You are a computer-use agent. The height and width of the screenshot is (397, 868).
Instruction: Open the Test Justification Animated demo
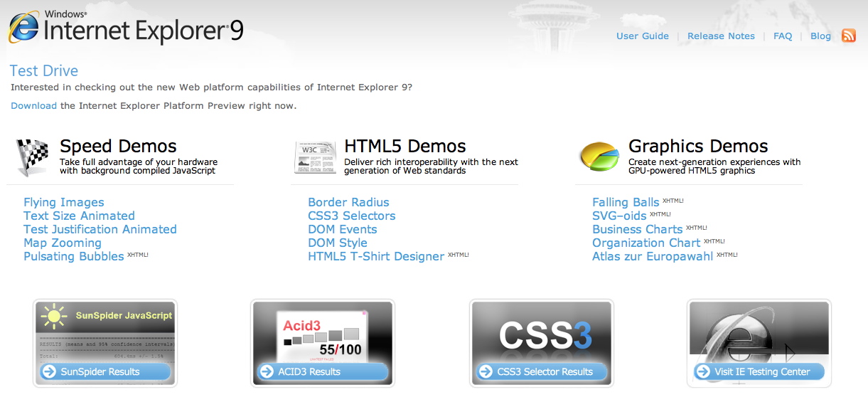pyautogui.click(x=100, y=229)
